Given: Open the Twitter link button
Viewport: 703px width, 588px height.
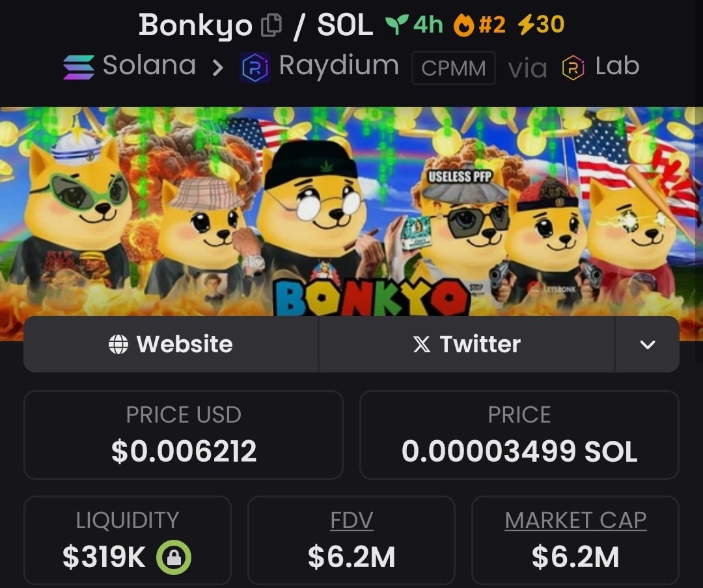Looking at the screenshot, I should click(x=467, y=344).
